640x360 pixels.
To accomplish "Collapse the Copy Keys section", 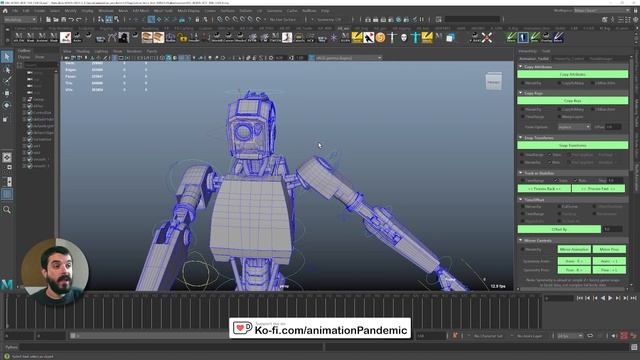I will click(x=520, y=93).
